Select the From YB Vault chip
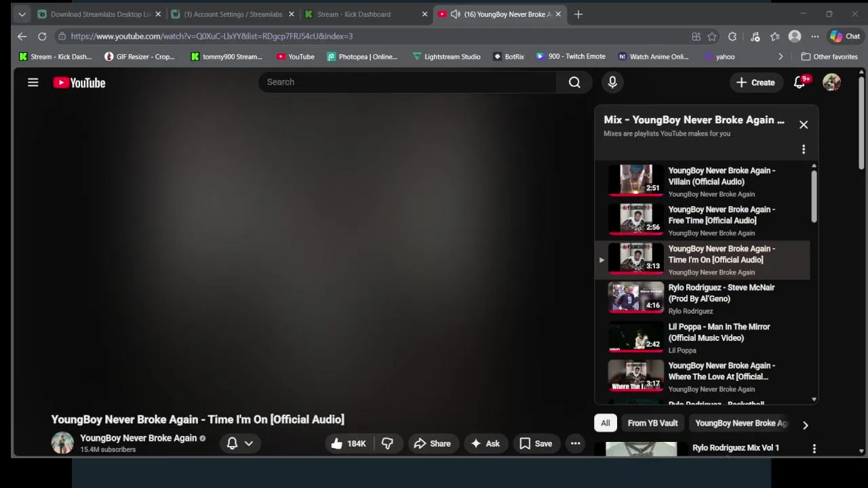The height and width of the screenshot is (488, 868). point(652,423)
